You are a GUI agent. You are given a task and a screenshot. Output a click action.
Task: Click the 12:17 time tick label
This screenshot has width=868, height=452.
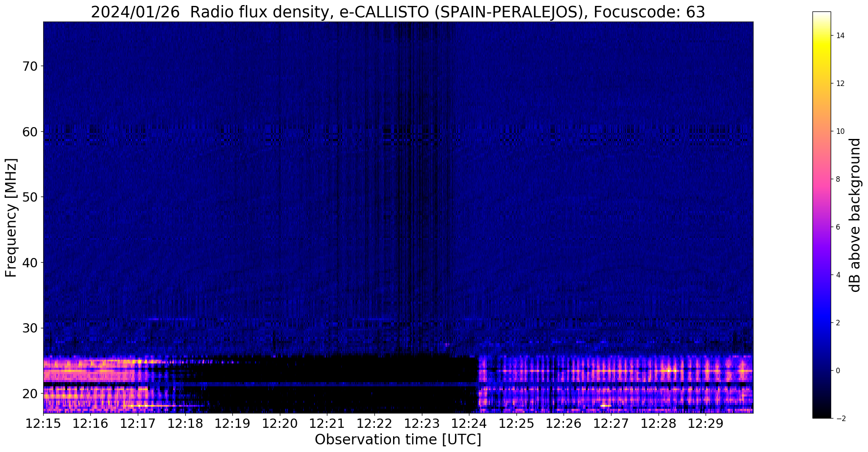138,423
